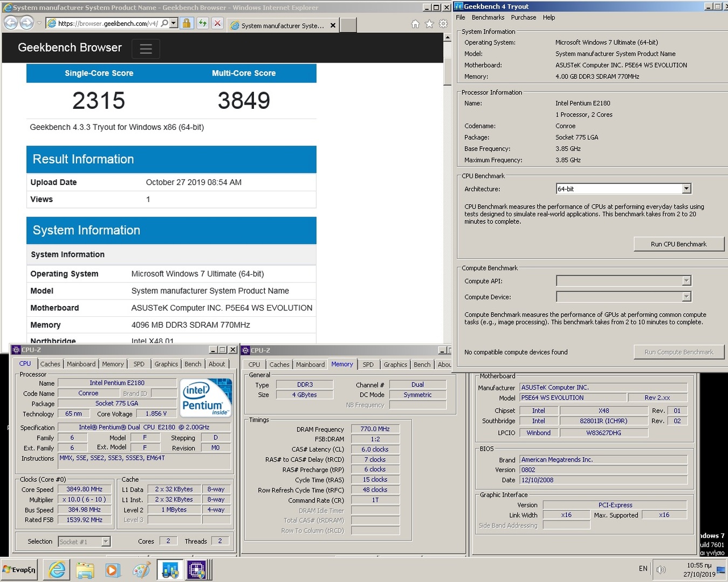Viewport: 728px width, 582px height.
Task: Switch to Mainboard tab in first CPU-Z
Action: [81, 364]
